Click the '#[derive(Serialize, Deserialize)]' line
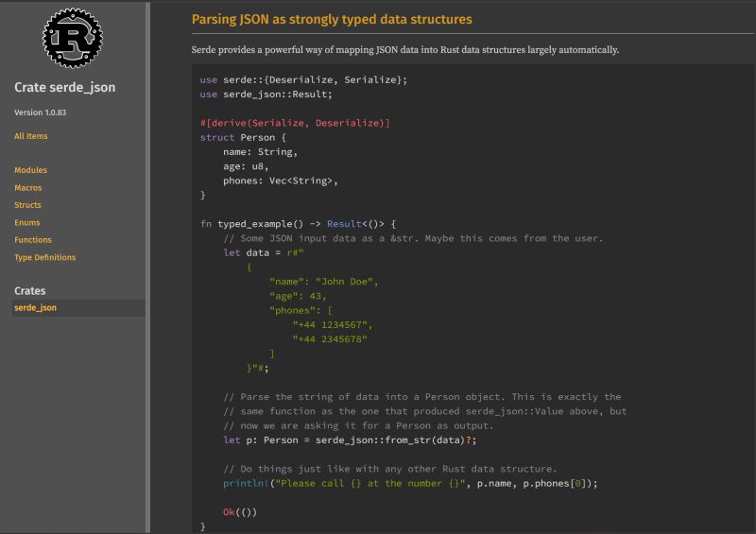Screen dimensions: 756x534 click(295, 123)
